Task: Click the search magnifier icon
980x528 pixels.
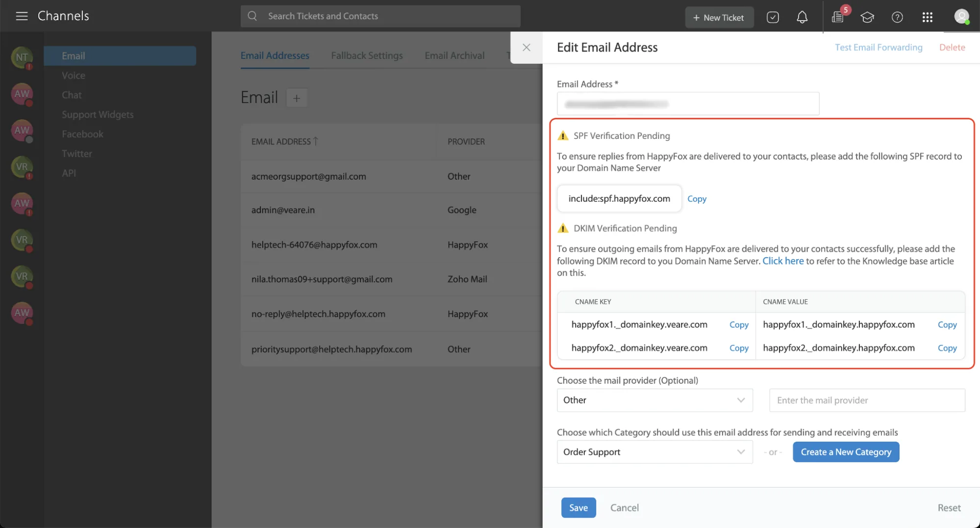Action: (x=252, y=16)
